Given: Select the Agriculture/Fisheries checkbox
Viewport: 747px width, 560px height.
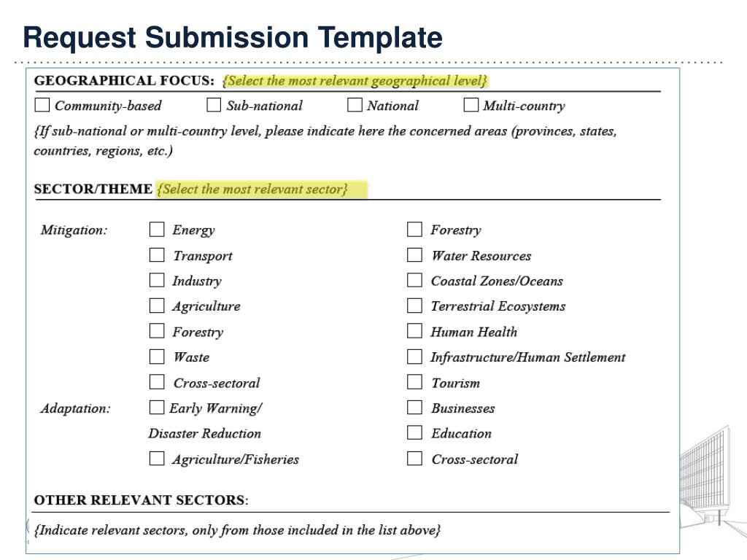Looking at the screenshot, I should click(157, 459).
